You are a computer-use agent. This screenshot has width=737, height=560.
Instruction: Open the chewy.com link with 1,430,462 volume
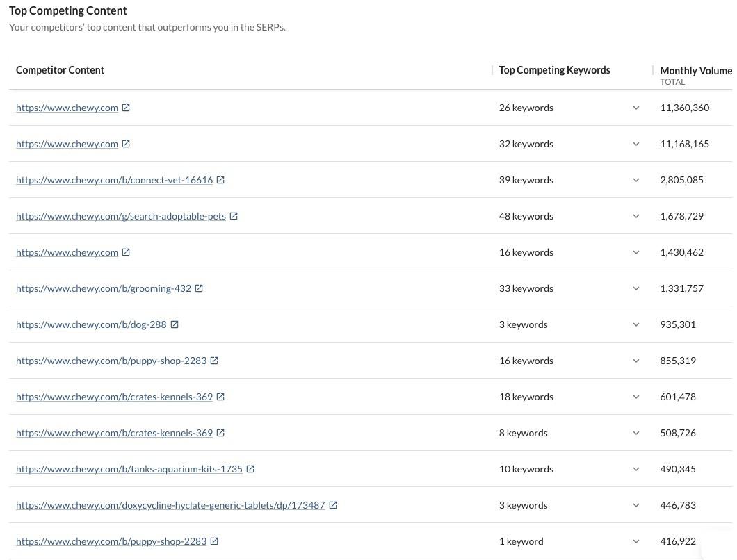coord(67,252)
